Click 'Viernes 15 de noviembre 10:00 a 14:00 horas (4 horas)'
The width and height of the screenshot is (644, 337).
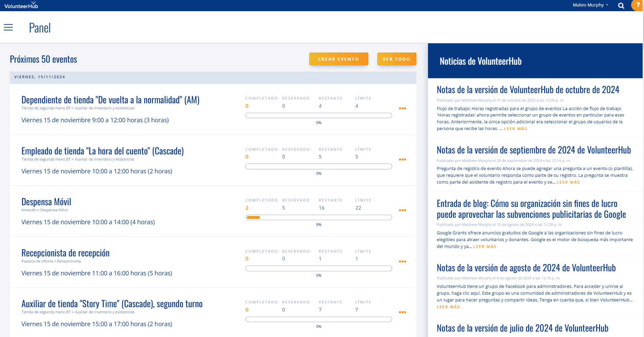pyautogui.click(x=88, y=222)
